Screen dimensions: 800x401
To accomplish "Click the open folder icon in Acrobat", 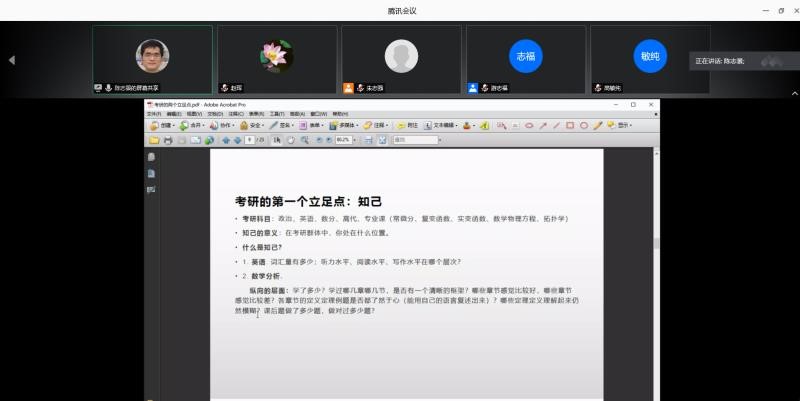I will point(153,140).
